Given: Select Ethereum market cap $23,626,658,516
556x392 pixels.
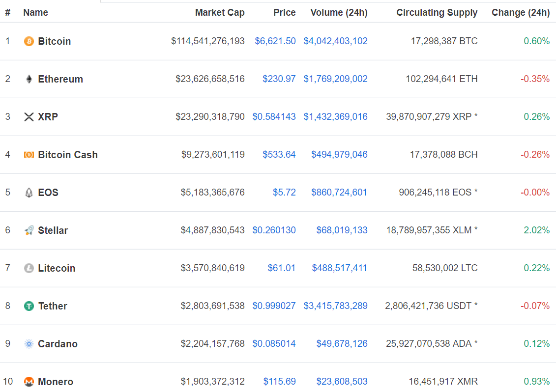Looking at the screenshot, I should pyautogui.click(x=210, y=79).
